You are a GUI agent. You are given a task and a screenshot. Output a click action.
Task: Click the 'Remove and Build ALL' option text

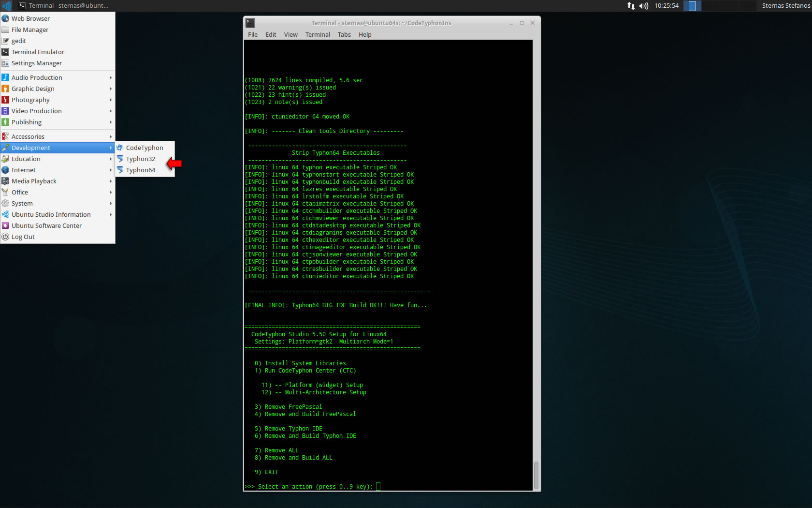(x=299, y=458)
